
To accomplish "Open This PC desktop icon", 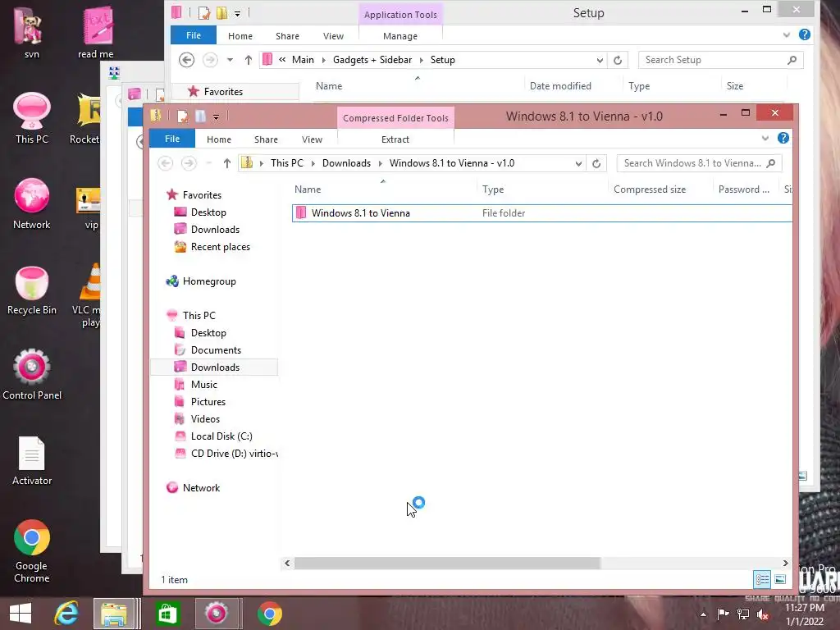I will [32, 118].
